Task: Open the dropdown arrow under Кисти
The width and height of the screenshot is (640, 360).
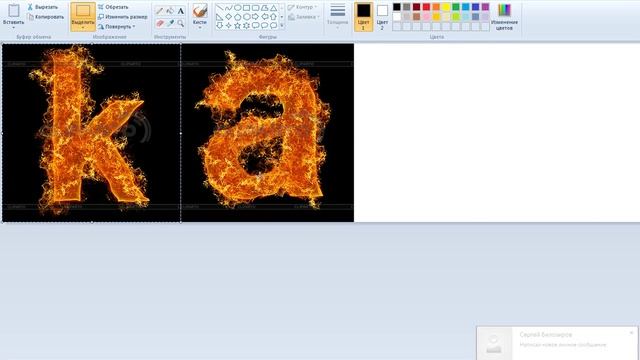Action: click(x=200, y=28)
